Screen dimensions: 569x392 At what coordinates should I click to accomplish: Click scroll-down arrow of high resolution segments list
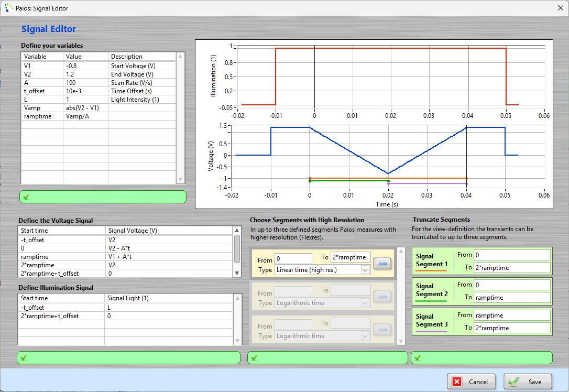click(401, 341)
